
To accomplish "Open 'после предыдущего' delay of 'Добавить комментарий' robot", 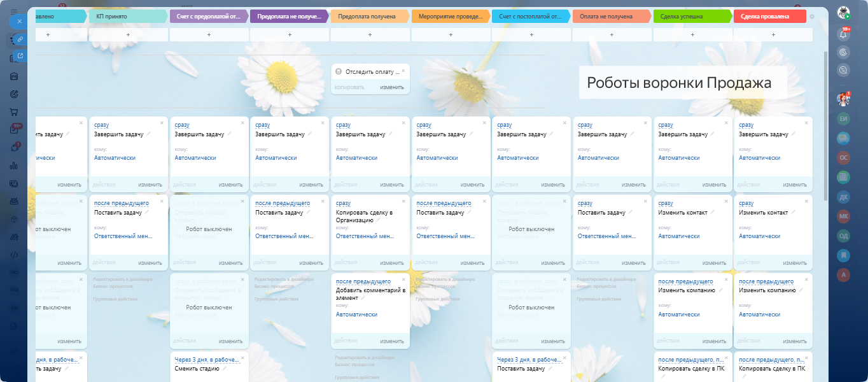I will click(x=363, y=281).
